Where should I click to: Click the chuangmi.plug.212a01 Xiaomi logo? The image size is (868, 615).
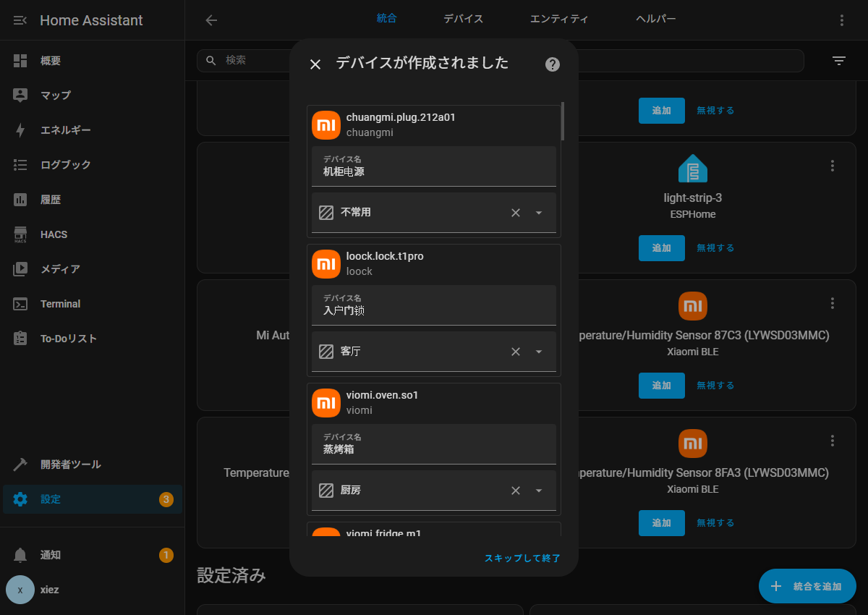coord(326,125)
